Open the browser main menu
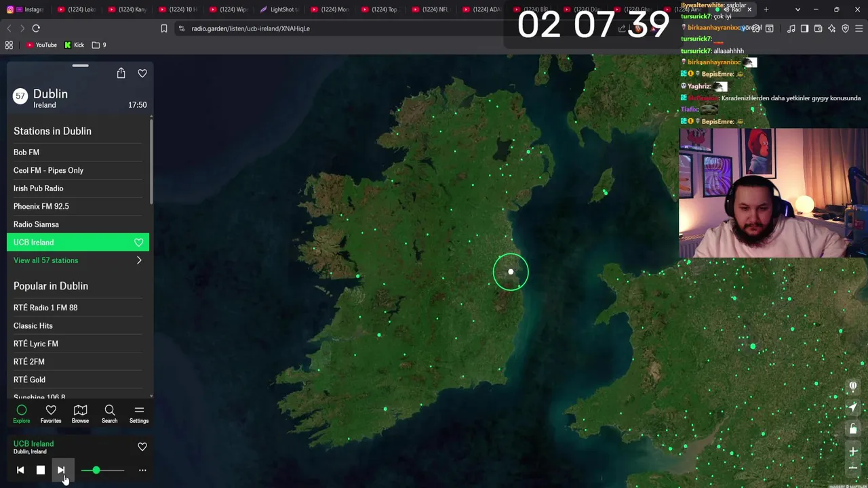The image size is (868, 488). tap(859, 28)
